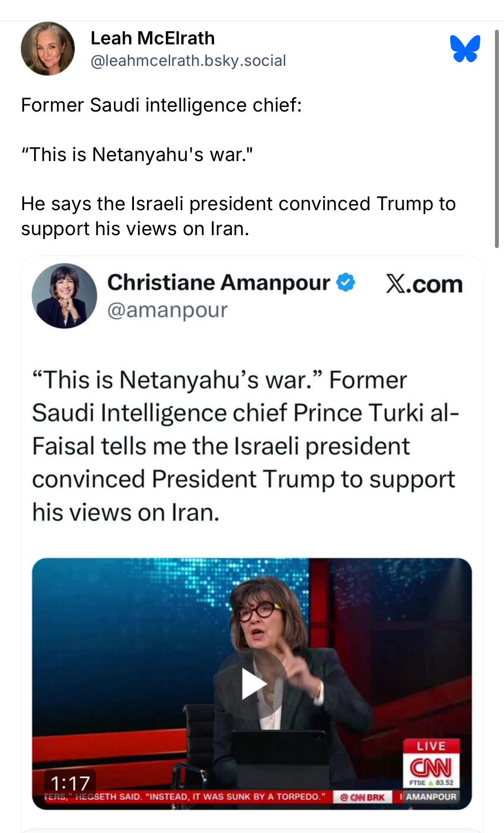Click the Christiane Amanpour name
Screen dimensions: 504x833
click(x=218, y=283)
